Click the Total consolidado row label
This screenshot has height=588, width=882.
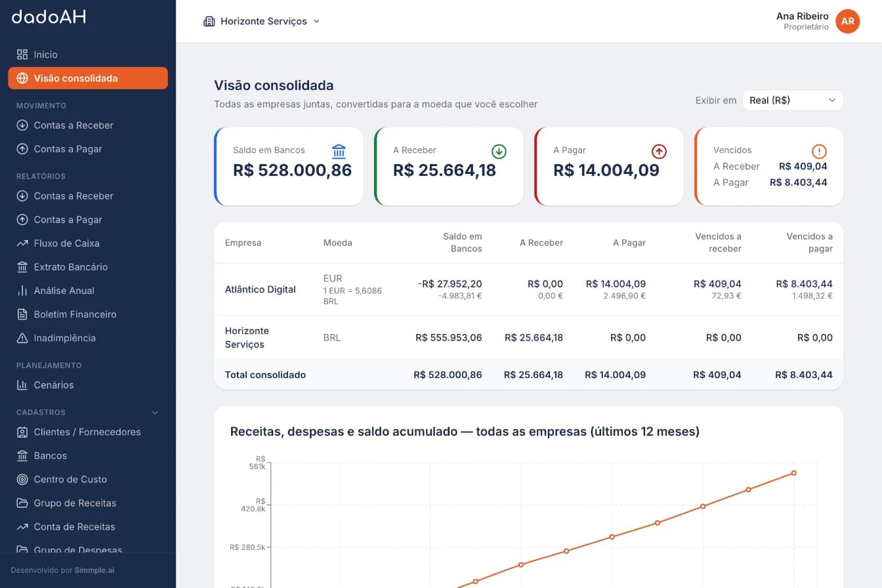(265, 375)
